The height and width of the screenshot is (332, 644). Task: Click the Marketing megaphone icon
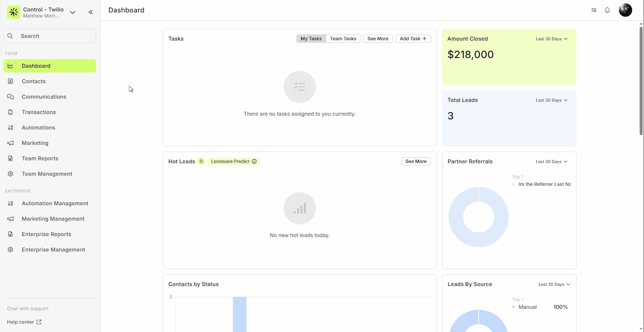10,143
